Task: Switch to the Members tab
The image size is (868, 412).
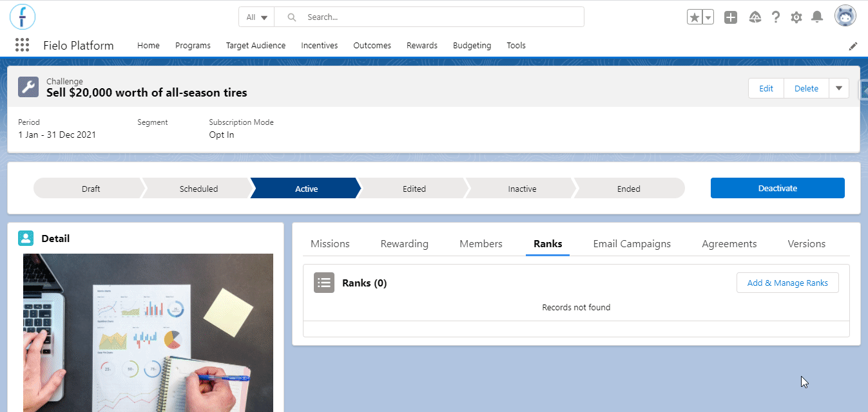Action: pyautogui.click(x=481, y=244)
